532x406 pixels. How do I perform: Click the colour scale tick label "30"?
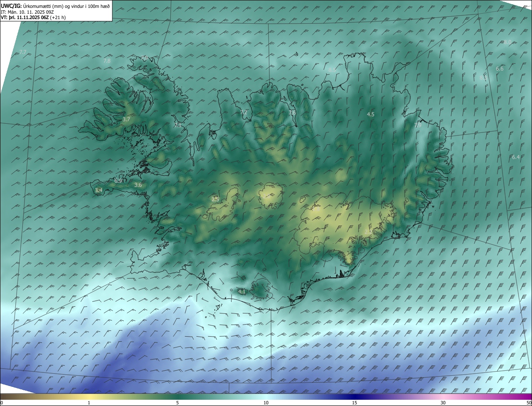tap(443, 403)
